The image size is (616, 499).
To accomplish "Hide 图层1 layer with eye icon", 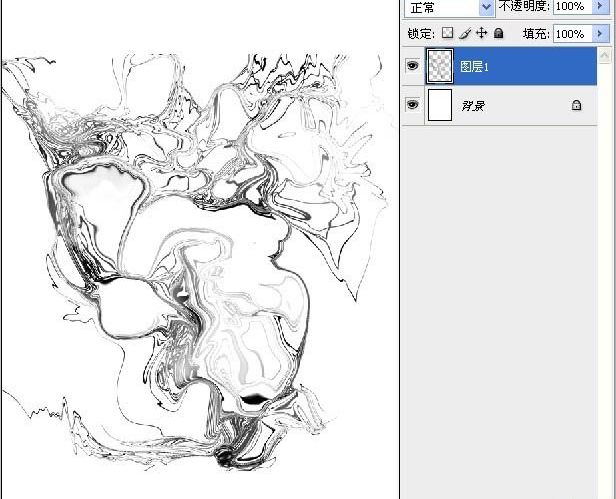I will point(412,65).
